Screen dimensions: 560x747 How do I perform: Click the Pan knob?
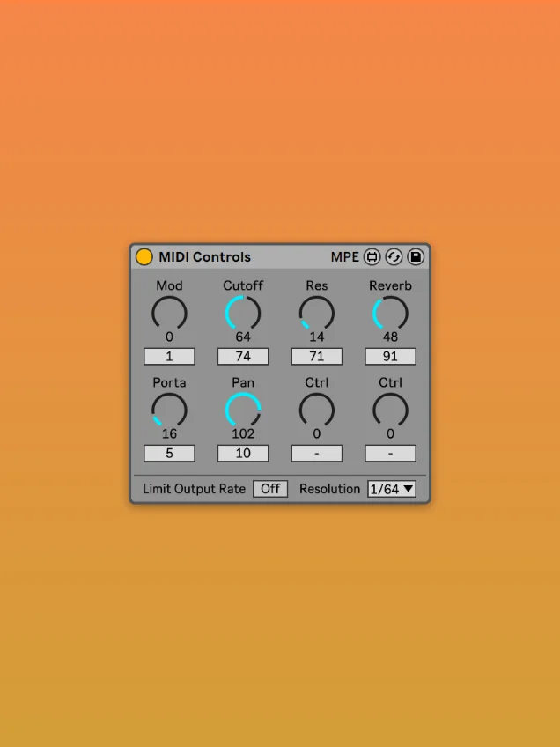click(243, 410)
